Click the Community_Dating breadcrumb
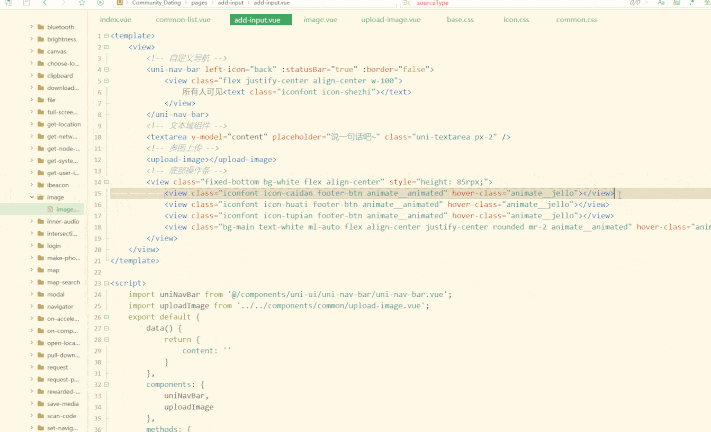711x432 pixels. (x=156, y=3)
